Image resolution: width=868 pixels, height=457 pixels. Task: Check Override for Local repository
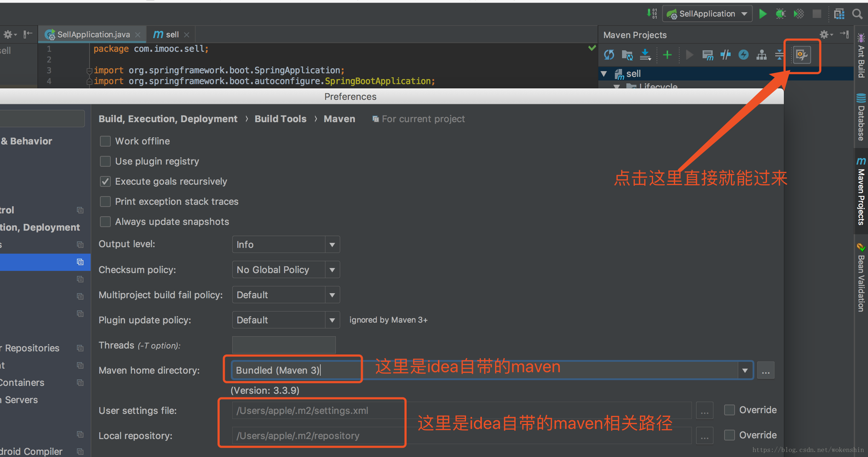tap(729, 435)
